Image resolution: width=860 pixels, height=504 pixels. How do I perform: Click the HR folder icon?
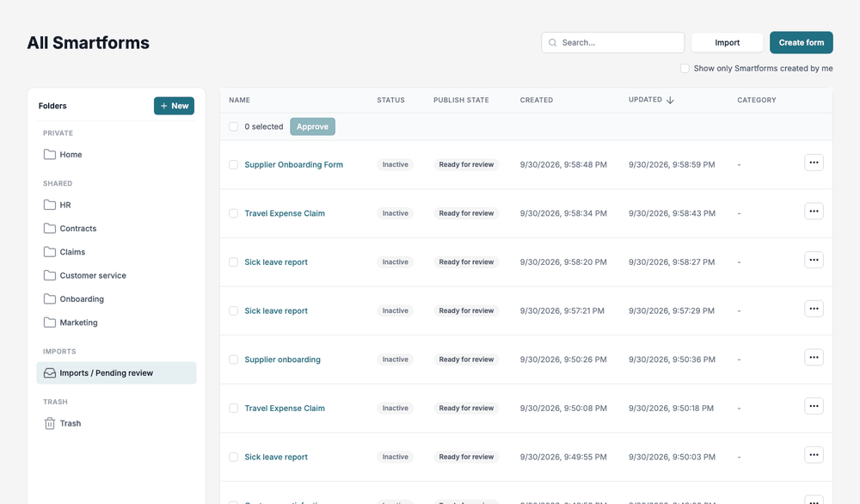tap(49, 205)
